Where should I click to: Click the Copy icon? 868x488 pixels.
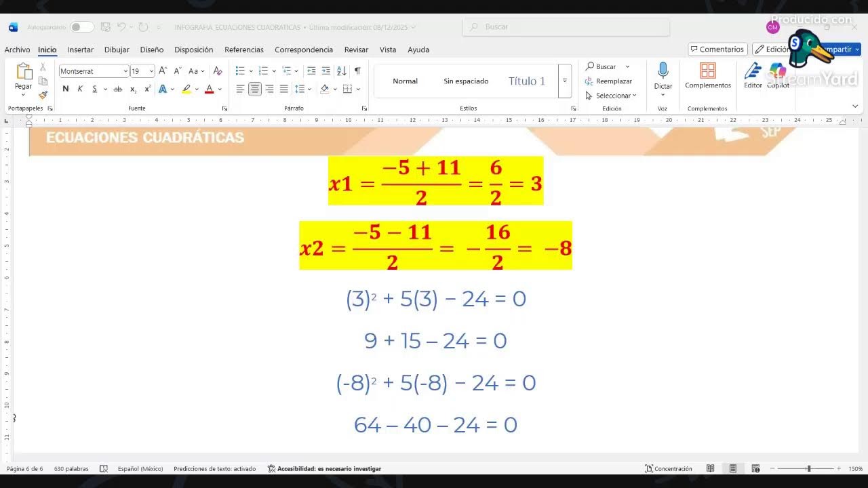[x=43, y=81]
